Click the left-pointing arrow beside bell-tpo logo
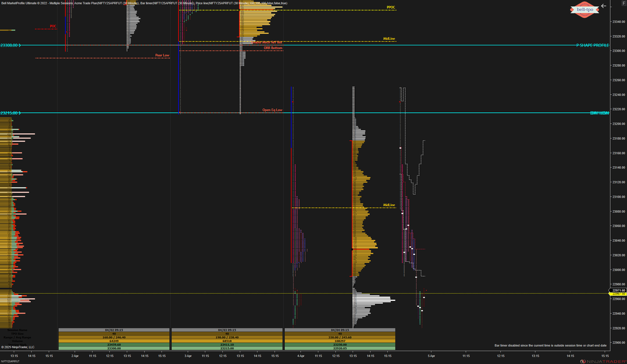This screenshot has width=627, height=364. (x=603, y=6)
